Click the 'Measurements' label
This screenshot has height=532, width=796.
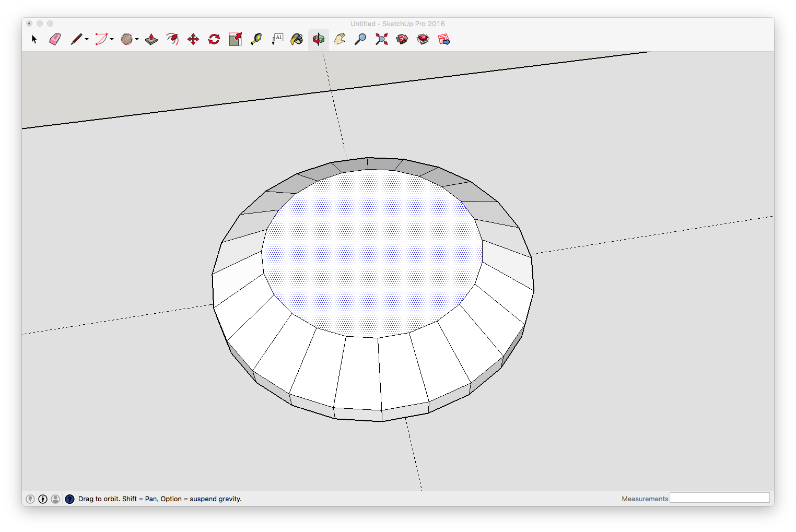pyautogui.click(x=645, y=499)
